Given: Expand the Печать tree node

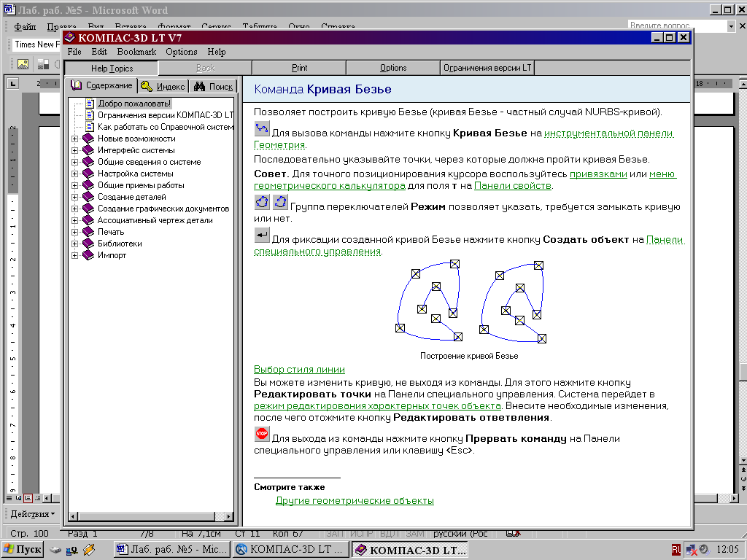Looking at the screenshot, I should [x=75, y=232].
